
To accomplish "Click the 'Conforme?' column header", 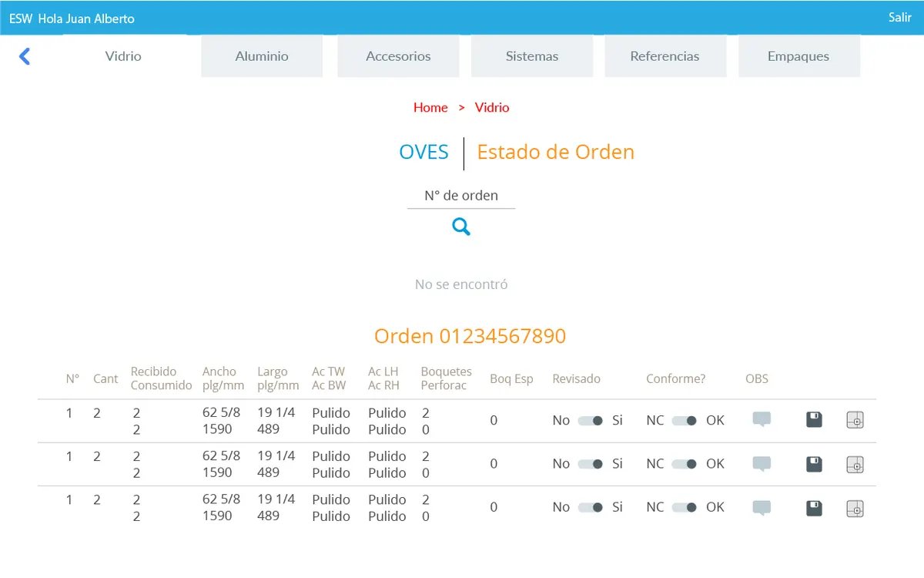I will 676,378.
